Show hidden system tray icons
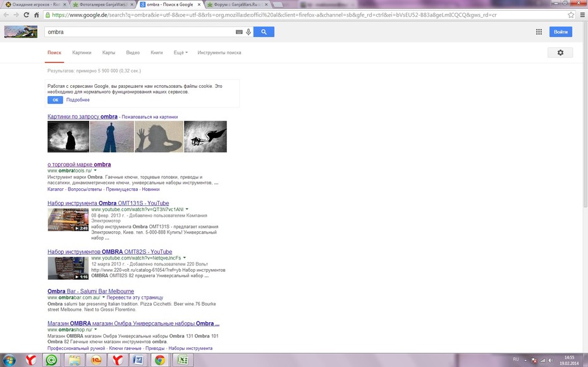The image size is (588, 367). tap(525, 360)
